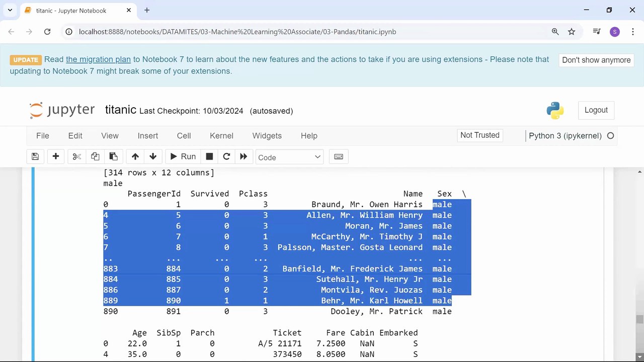Save notebook with the floppy disk icon
The height and width of the screenshot is (362, 644).
point(35,157)
